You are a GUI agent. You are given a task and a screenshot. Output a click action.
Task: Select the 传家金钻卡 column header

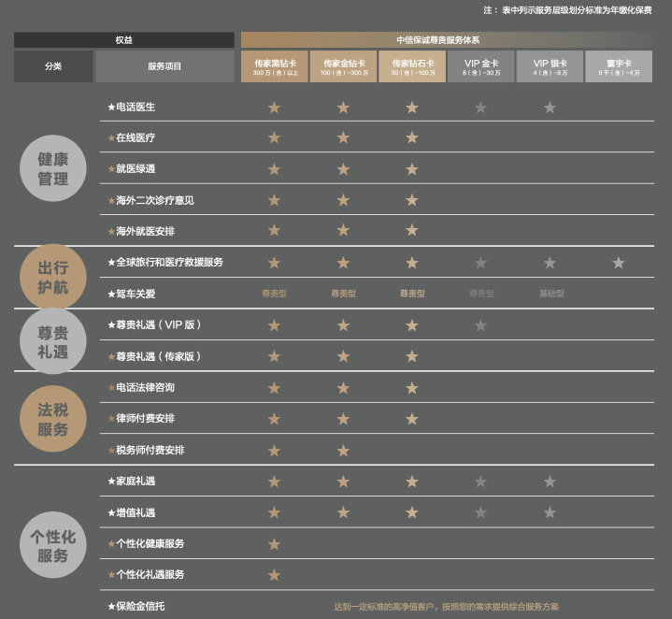coord(343,66)
